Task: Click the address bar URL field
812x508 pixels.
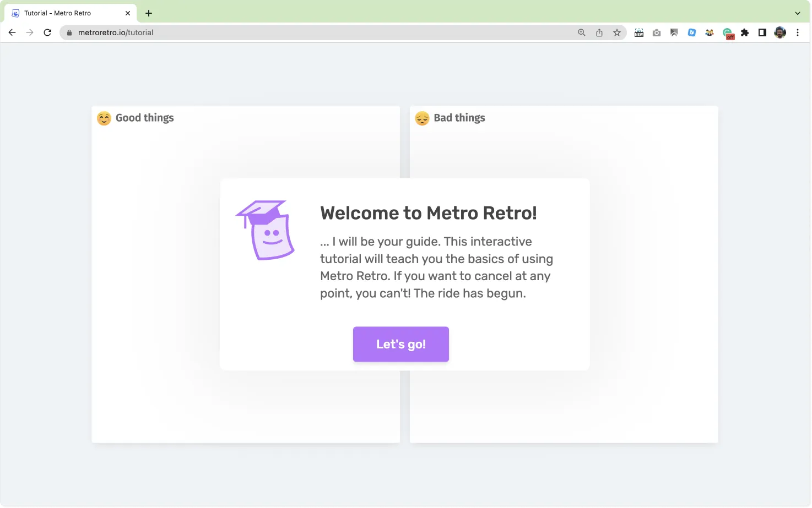Action: click(x=320, y=32)
